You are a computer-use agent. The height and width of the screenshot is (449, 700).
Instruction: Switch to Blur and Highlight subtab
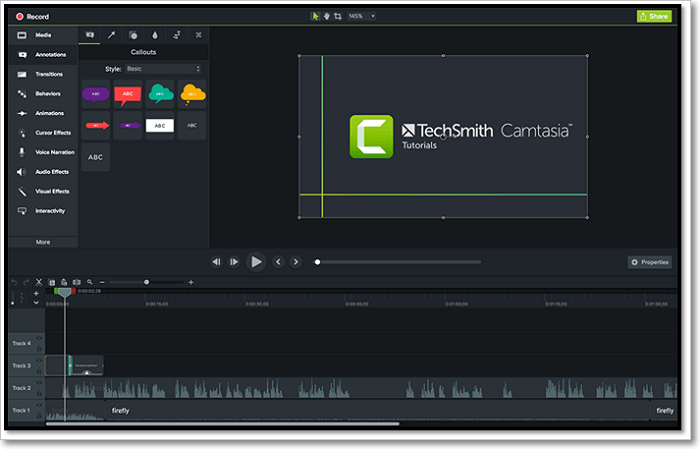coord(155,35)
